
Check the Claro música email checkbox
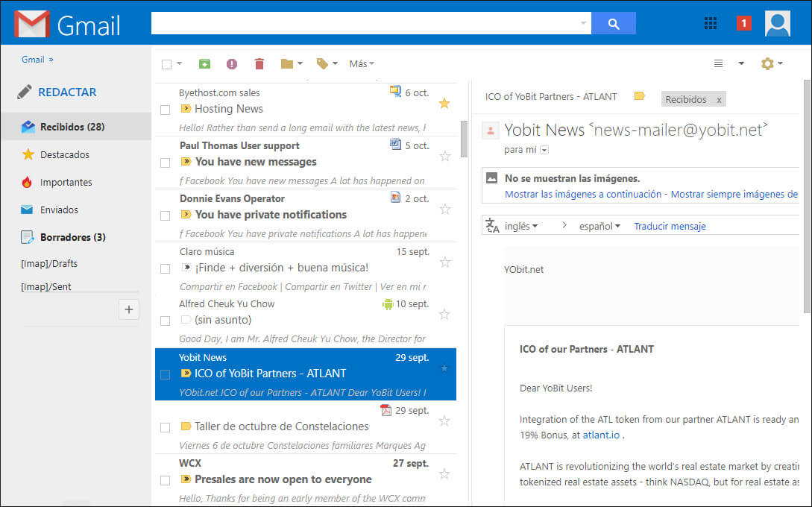(166, 268)
